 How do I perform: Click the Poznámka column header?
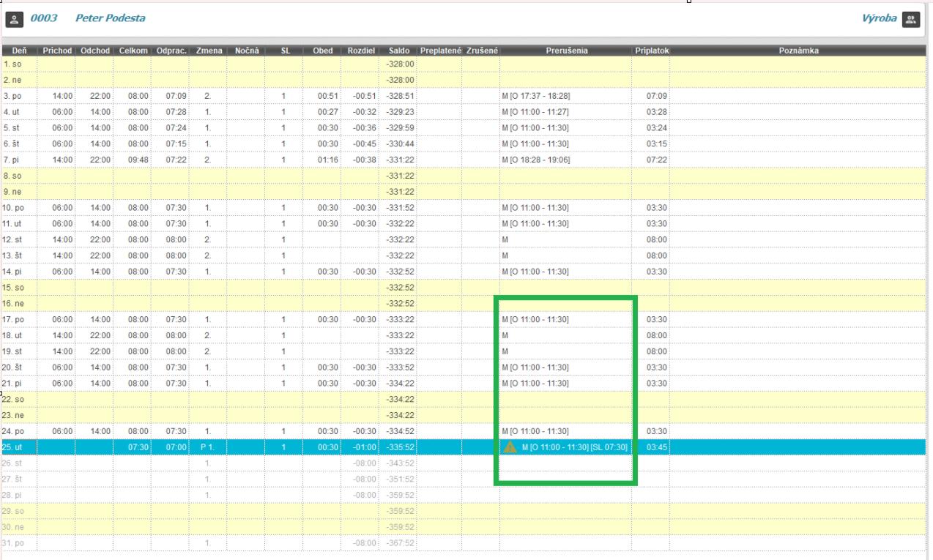[799, 51]
